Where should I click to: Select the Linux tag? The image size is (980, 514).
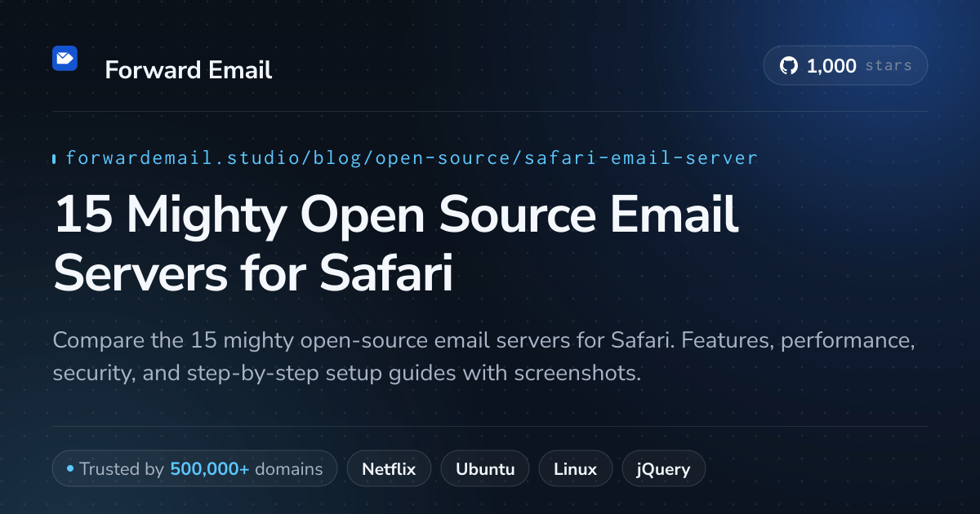575,469
